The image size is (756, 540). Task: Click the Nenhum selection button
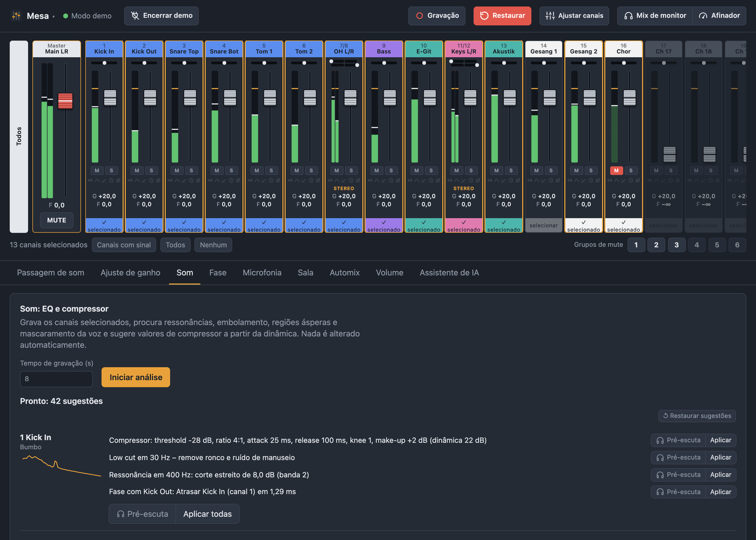[213, 245]
